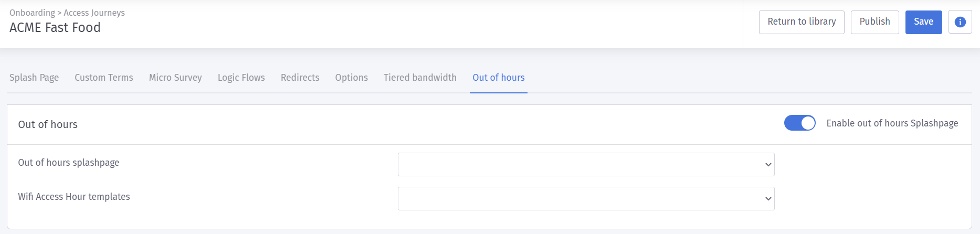
Task: Switch to the Splash Page tab
Action: coord(34,78)
